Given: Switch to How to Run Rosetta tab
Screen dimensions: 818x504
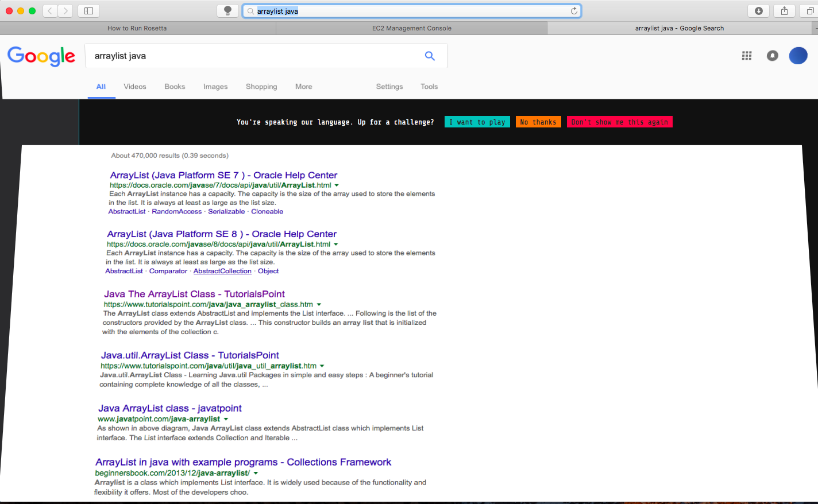Looking at the screenshot, I should (x=137, y=28).
